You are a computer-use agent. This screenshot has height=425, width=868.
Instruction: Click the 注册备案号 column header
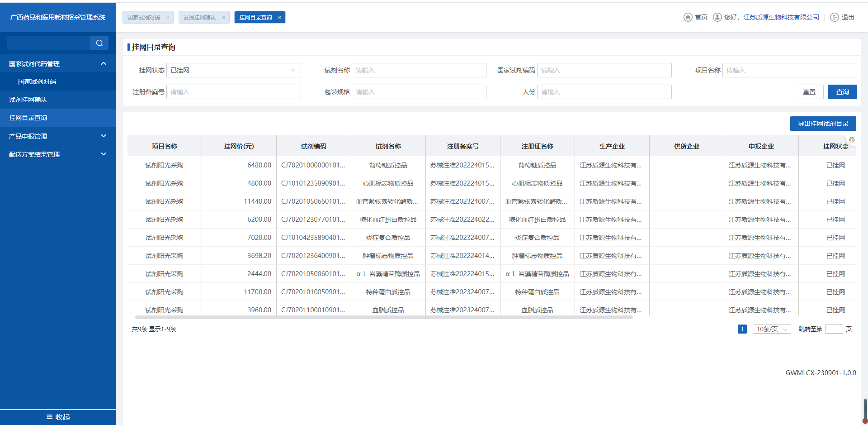(x=463, y=146)
